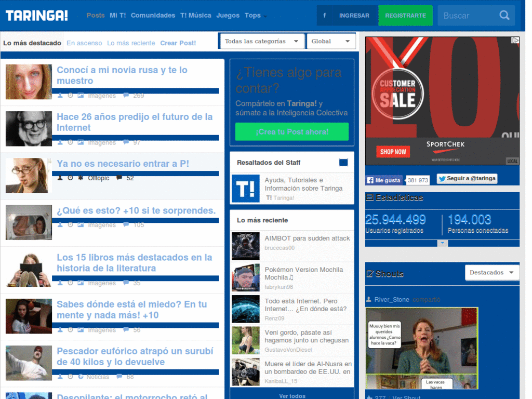
Task: Open the Todas las categorías dropdown
Action: [262, 41]
